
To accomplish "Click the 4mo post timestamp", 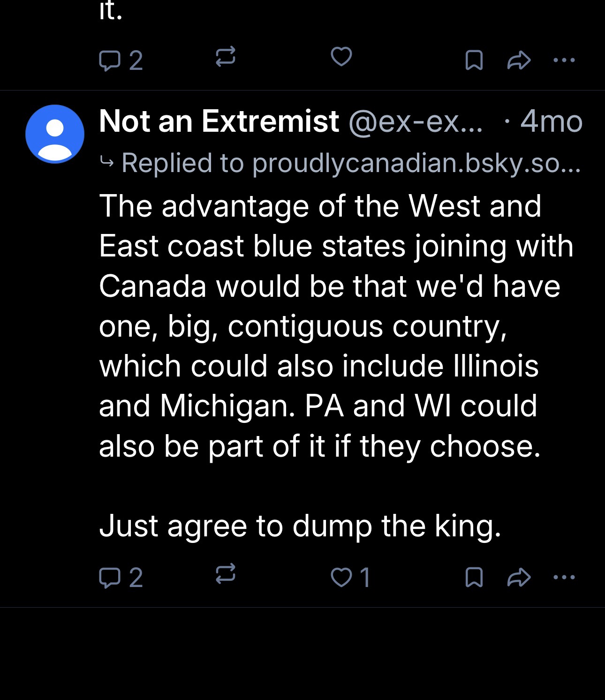I will point(551,121).
